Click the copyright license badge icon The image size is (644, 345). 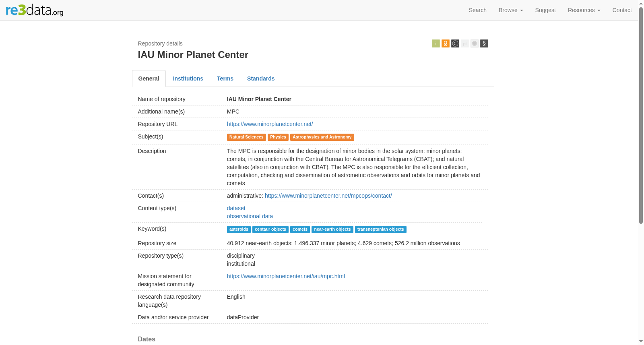(455, 43)
